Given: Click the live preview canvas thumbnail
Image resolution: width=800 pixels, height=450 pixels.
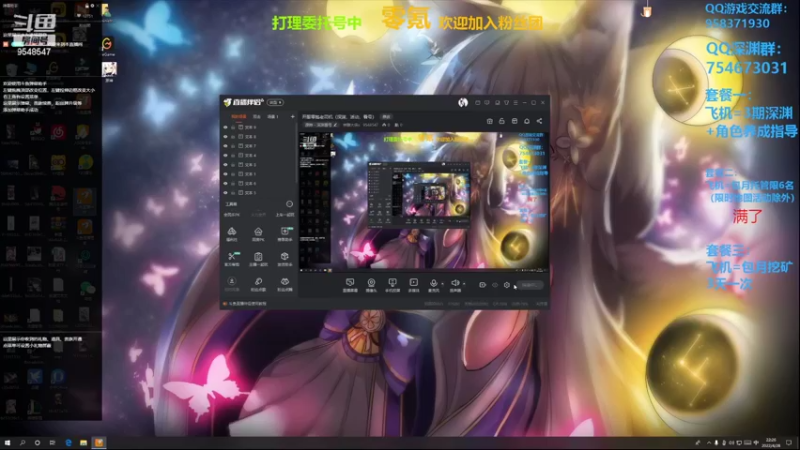Looking at the screenshot, I should point(423,201).
